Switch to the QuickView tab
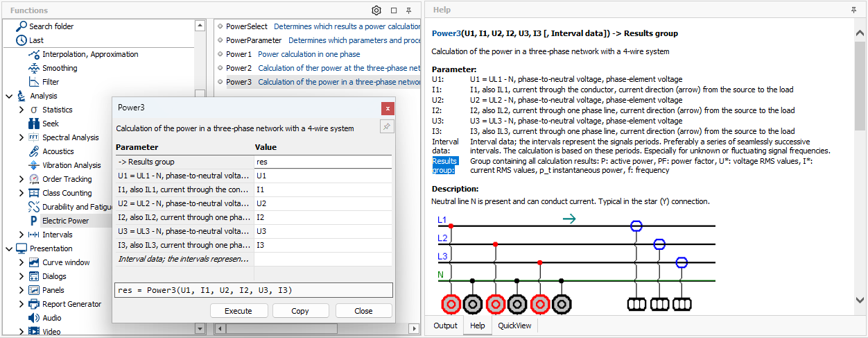 tap(514, 326)
